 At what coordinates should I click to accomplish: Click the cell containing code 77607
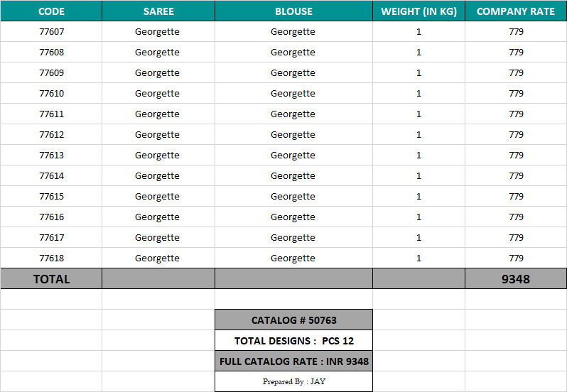[x=51, y=32]
